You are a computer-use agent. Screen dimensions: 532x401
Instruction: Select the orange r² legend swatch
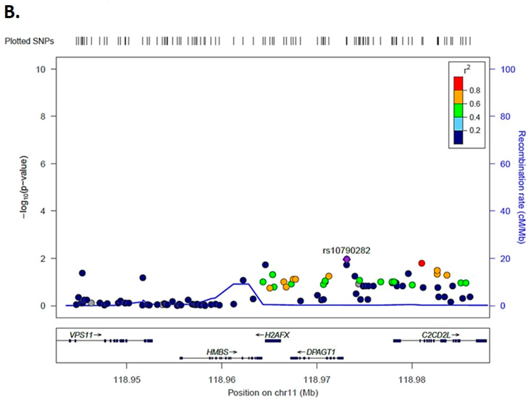point(458,97)
